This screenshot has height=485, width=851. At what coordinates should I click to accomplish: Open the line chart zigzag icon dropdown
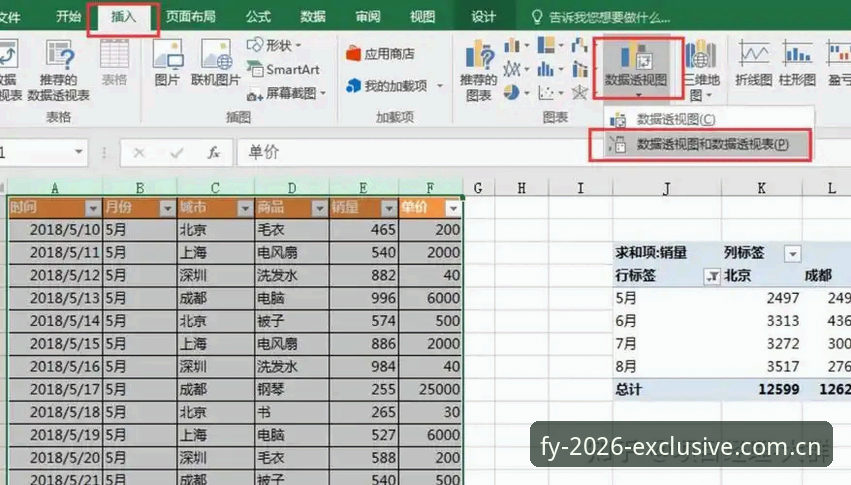(516, 69)
